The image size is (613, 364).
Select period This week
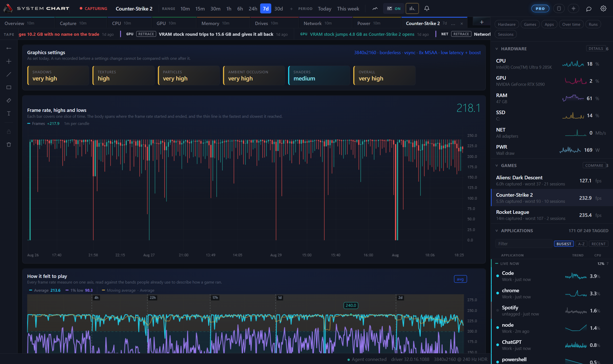(348, 9)
